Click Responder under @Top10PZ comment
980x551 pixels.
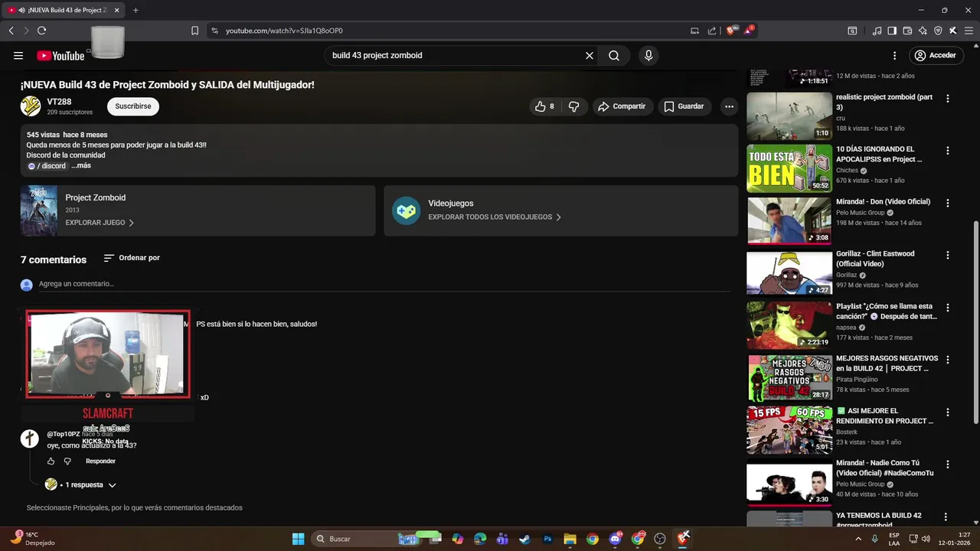pos(100,461)
